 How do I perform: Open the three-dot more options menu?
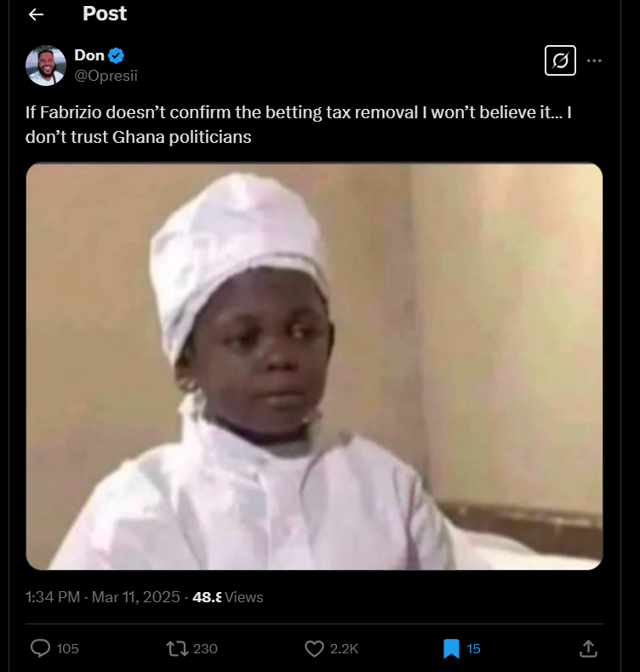595,61
